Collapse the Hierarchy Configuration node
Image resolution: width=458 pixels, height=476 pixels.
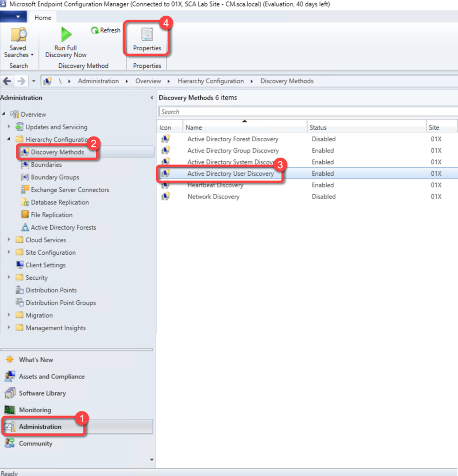9,139
